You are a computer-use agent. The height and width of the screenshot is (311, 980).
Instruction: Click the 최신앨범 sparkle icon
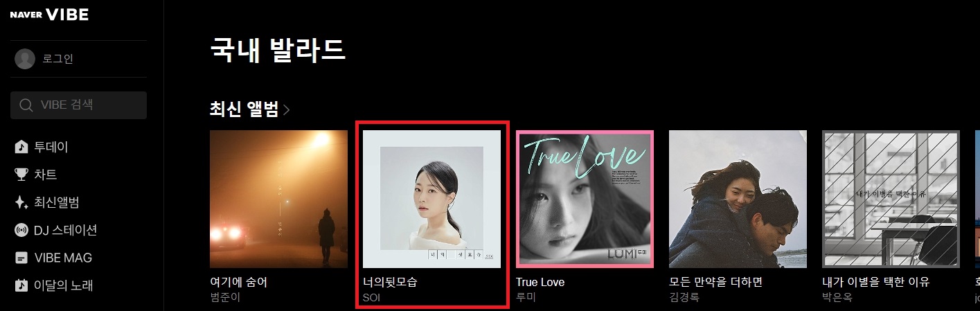click(21, 202)
